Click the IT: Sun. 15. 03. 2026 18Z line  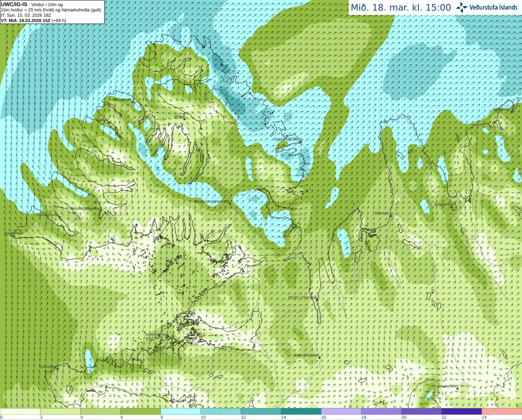coord(26,15)
